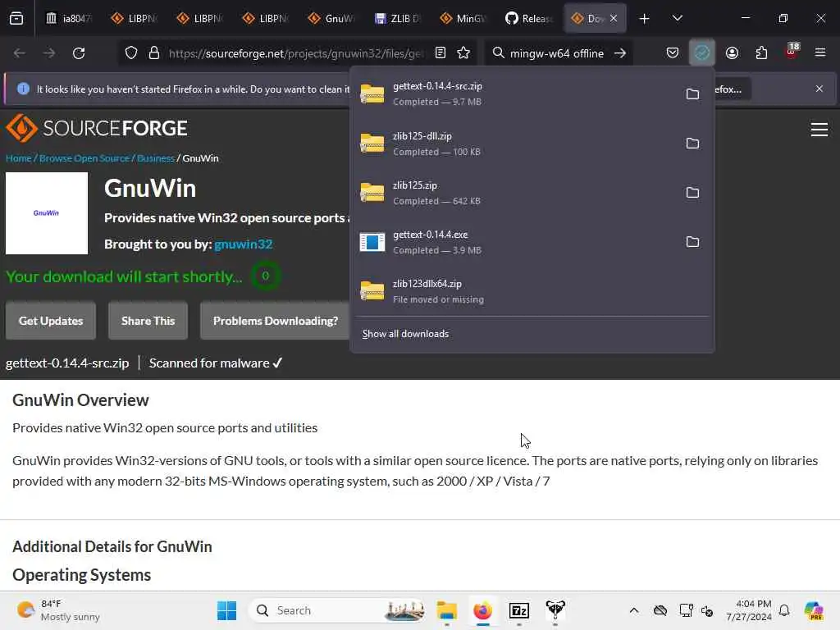Open SourceForge hamburger menu
This screenshot has width=840, height=630.
pos(819,130)
